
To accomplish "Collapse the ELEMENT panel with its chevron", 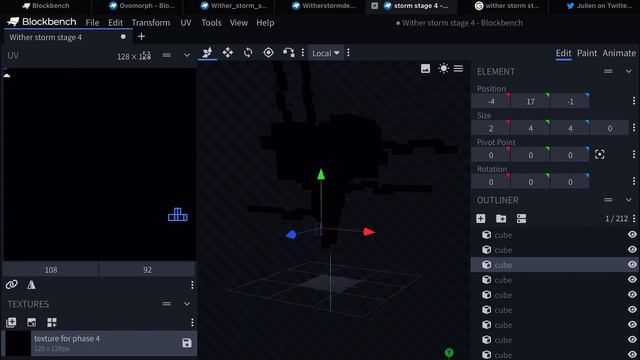I will click(628, 71).
